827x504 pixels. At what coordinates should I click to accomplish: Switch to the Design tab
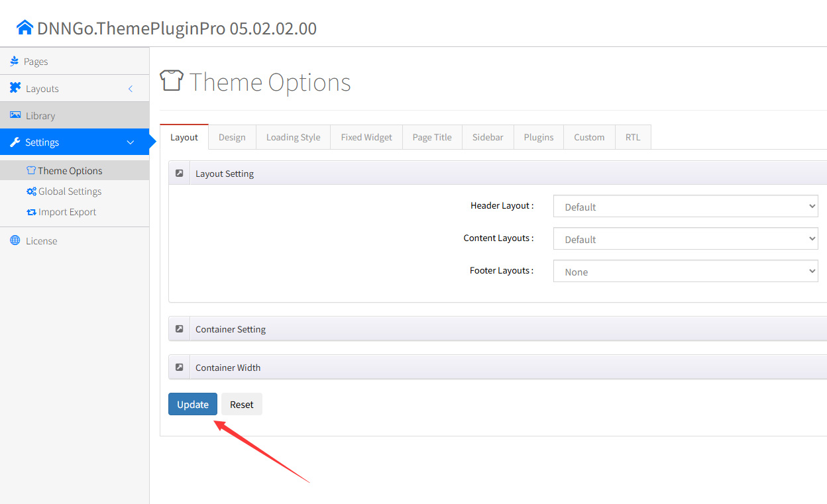pyautogui.click(x=232, y=137)
